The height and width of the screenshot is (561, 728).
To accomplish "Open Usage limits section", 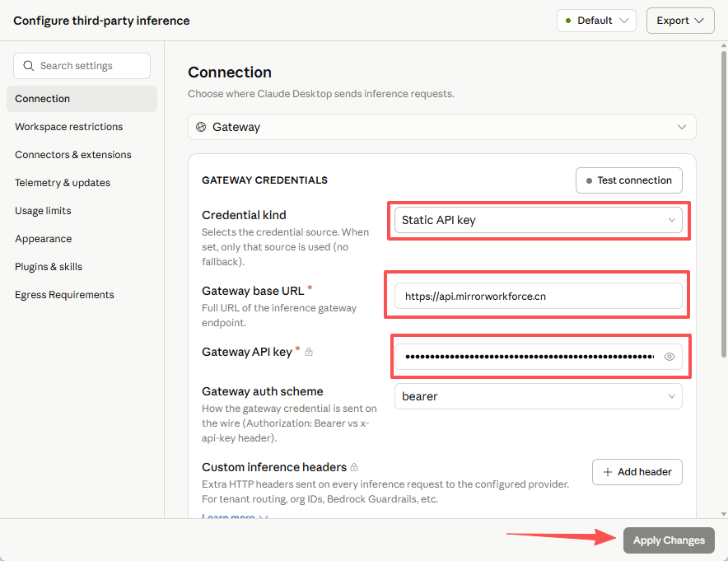I will coord(82,211).
